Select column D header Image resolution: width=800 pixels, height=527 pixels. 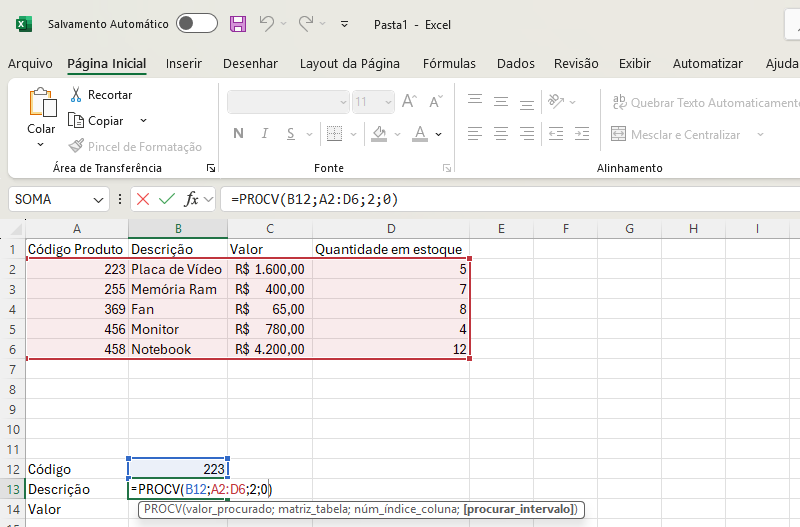tap(391, 229)
